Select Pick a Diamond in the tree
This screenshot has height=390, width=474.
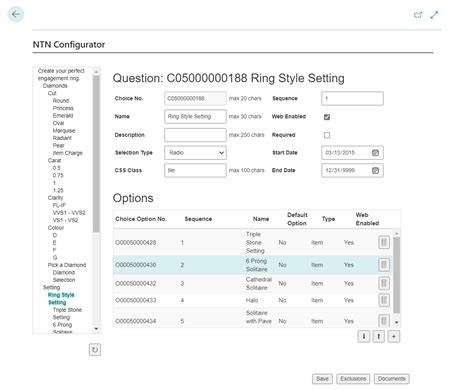[67, 265]
